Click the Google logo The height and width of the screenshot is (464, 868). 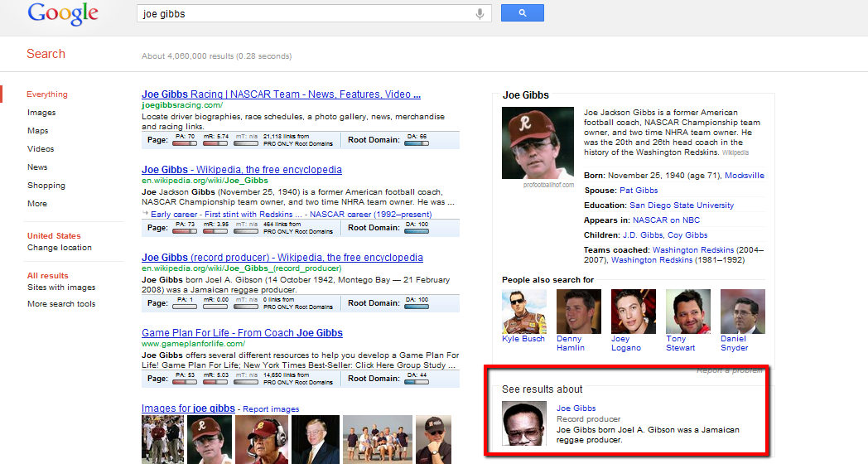[x=63, y=14]
